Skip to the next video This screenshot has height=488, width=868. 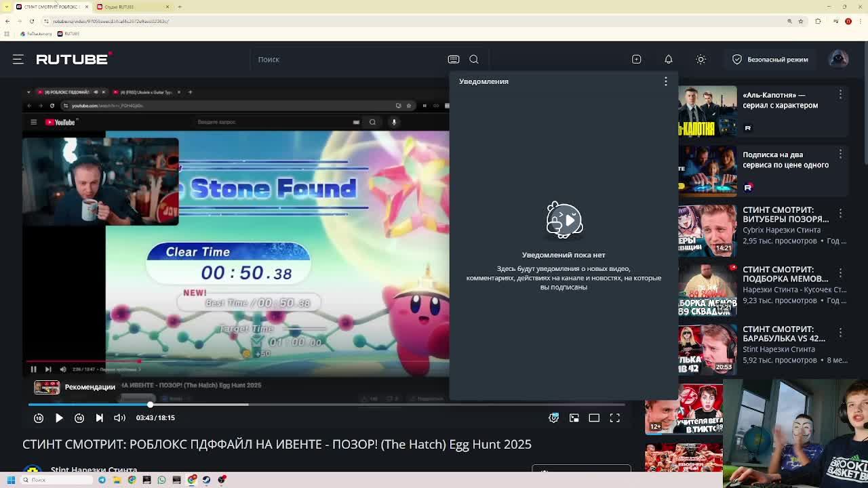(100, 418)
